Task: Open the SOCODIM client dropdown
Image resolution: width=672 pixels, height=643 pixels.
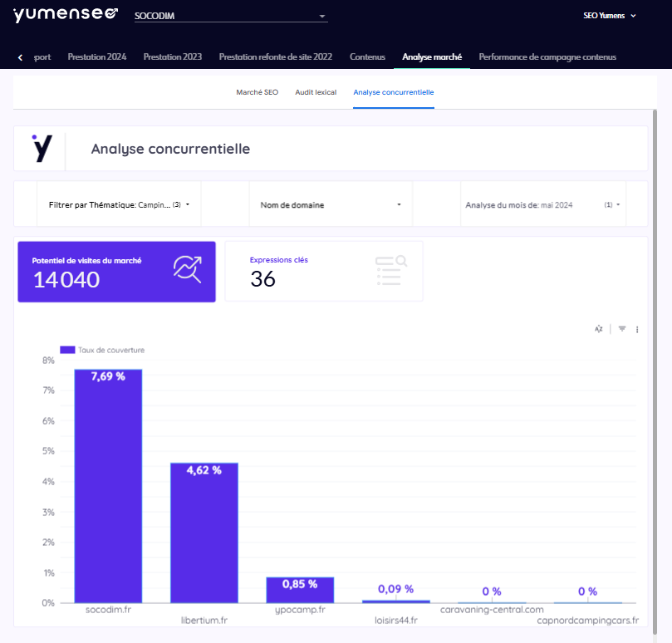Action: coord(231,16)
